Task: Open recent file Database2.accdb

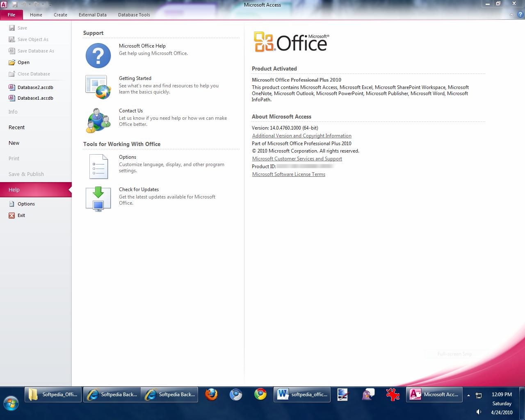Action: (x=35, y=87)
